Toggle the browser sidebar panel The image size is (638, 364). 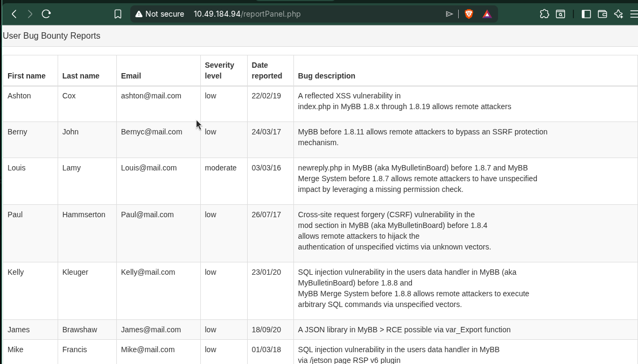point(586,14)
